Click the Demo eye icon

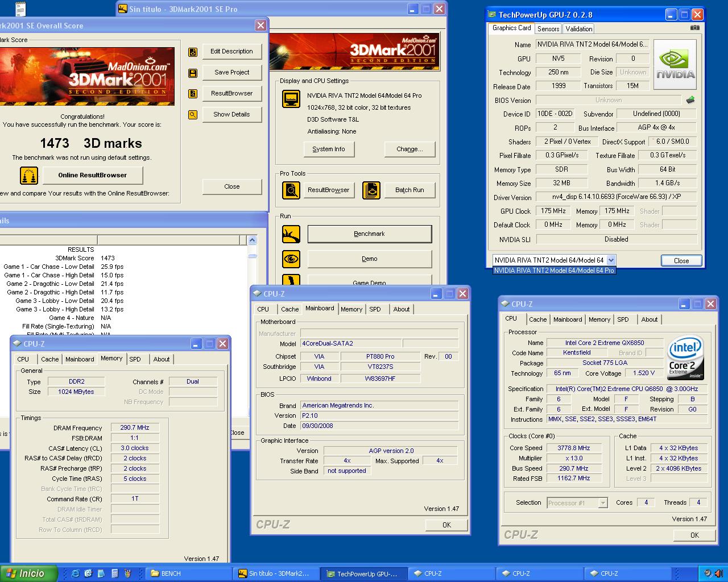pyautogui.click(x=291, y=259)
